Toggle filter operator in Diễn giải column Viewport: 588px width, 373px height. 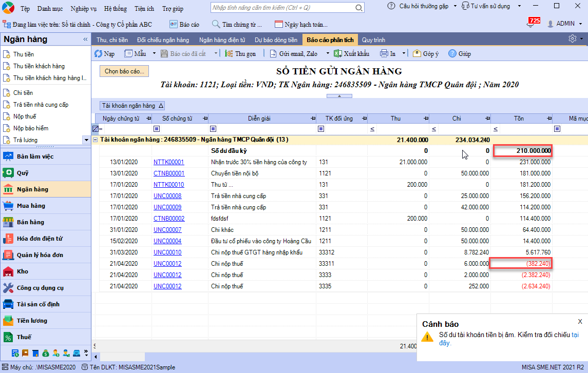click(213, 129)
